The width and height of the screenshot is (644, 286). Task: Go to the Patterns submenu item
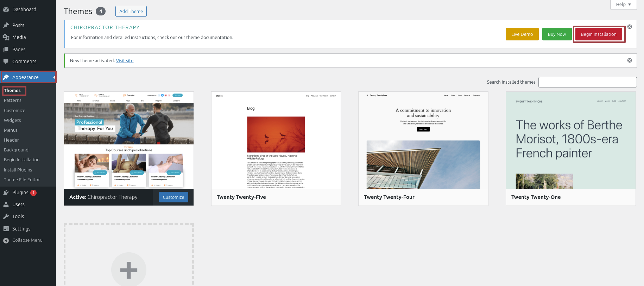click(13, 100)
